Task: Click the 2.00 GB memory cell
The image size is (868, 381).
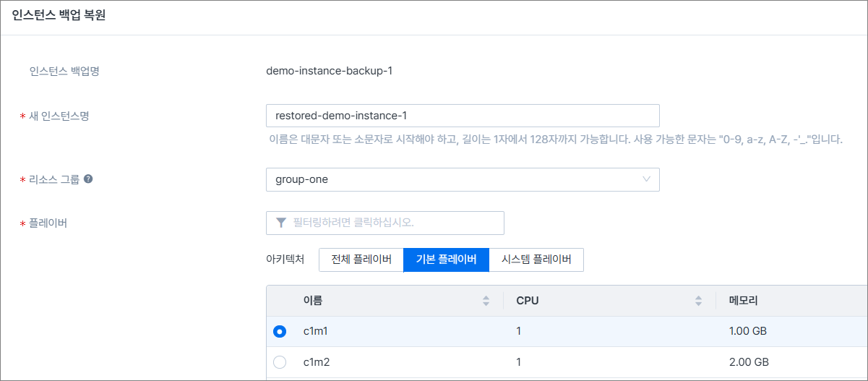Action: [x=749, y=362]
